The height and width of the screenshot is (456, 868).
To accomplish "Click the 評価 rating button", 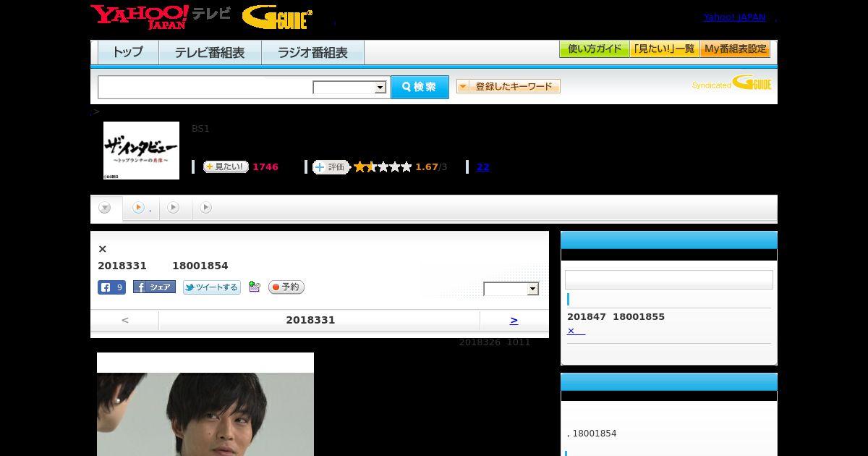I will tap(331, 167).
